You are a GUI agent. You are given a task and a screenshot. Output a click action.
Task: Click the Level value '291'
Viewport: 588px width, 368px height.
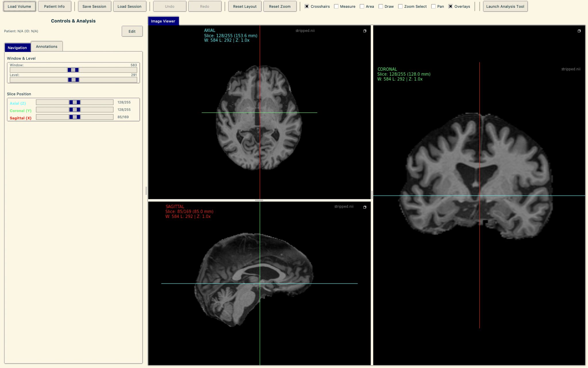[x=134, y=75]
